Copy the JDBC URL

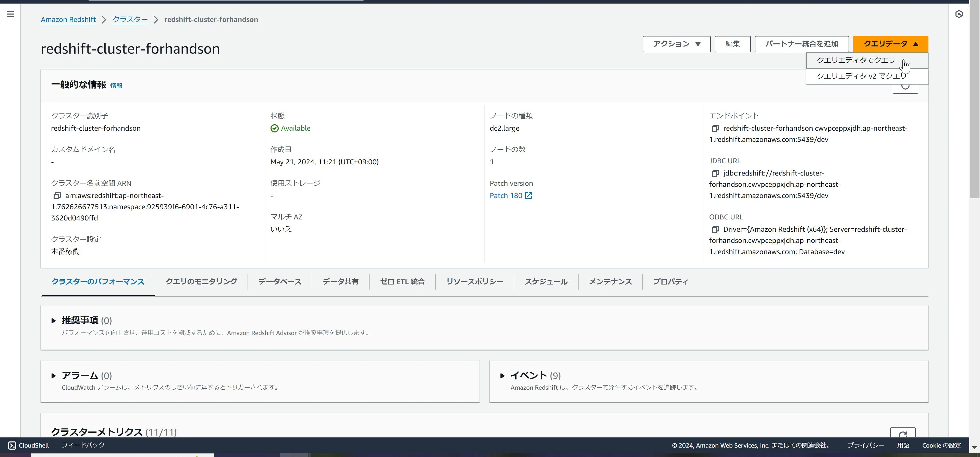click(715, 174)
